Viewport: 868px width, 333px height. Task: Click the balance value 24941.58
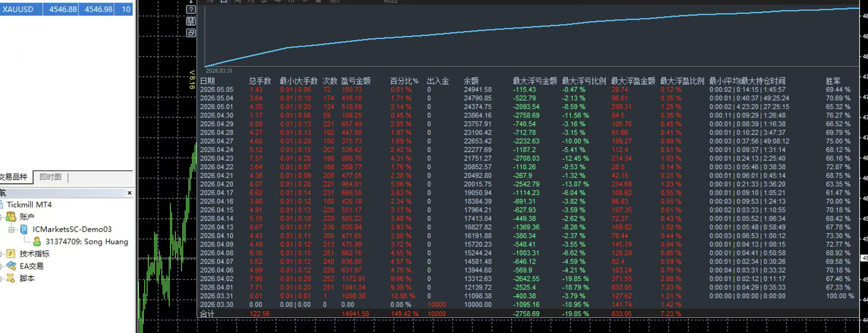pyautogui.click(x=478, y=90)
